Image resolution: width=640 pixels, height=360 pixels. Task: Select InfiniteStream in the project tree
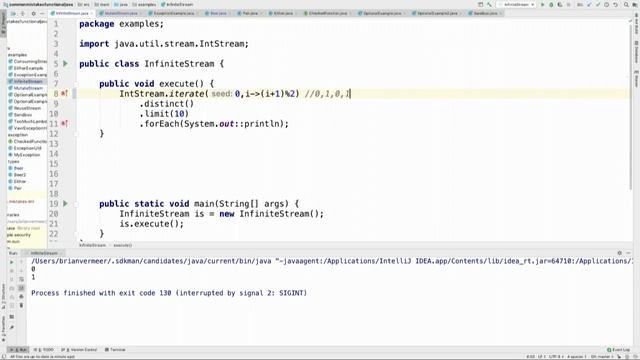pos(27,81)
